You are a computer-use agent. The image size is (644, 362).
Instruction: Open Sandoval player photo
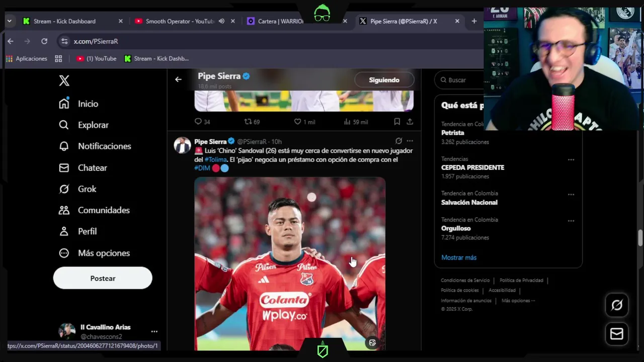(x=290, y=263)
